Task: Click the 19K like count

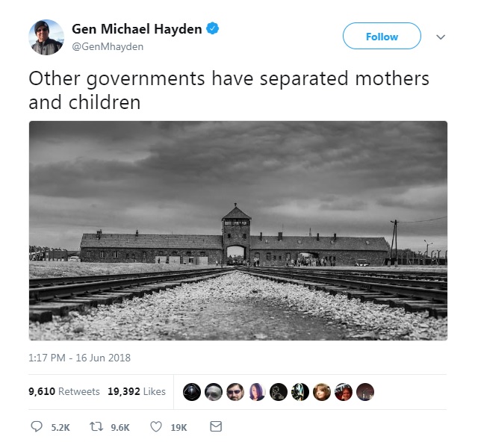Action: [x=179, y=428]
